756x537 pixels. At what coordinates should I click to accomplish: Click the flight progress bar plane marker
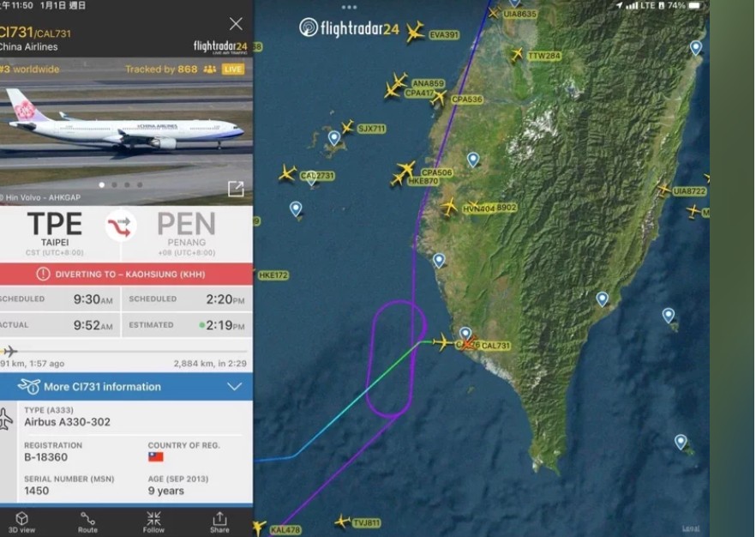(x=9, y=351)
